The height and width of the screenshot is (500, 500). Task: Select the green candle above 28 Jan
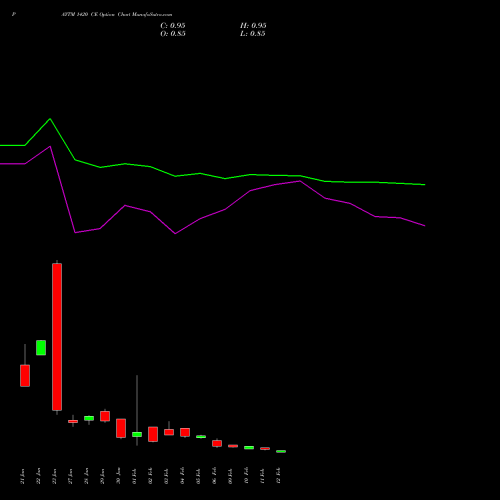click(89, 418)
